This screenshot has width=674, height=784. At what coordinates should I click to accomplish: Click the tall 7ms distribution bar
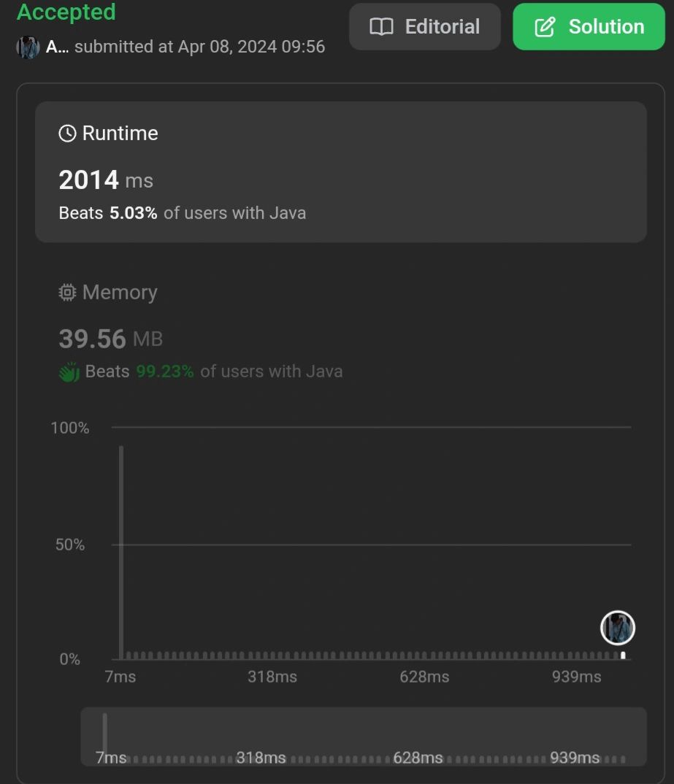pyautogui.click(x=121, y=552)
